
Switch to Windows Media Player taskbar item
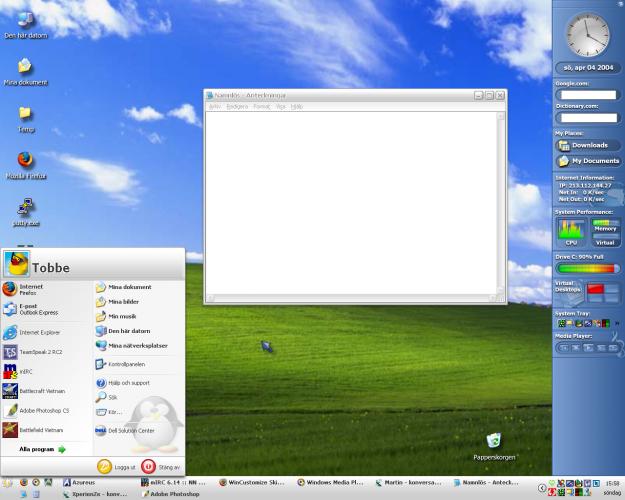coord(334,482)
